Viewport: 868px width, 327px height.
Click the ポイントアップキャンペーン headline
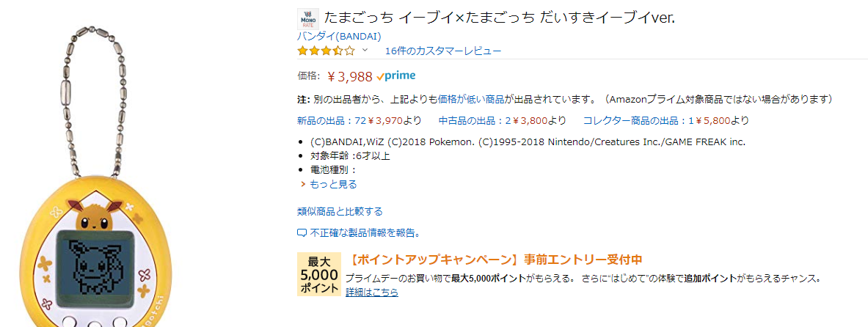[496, 260]
